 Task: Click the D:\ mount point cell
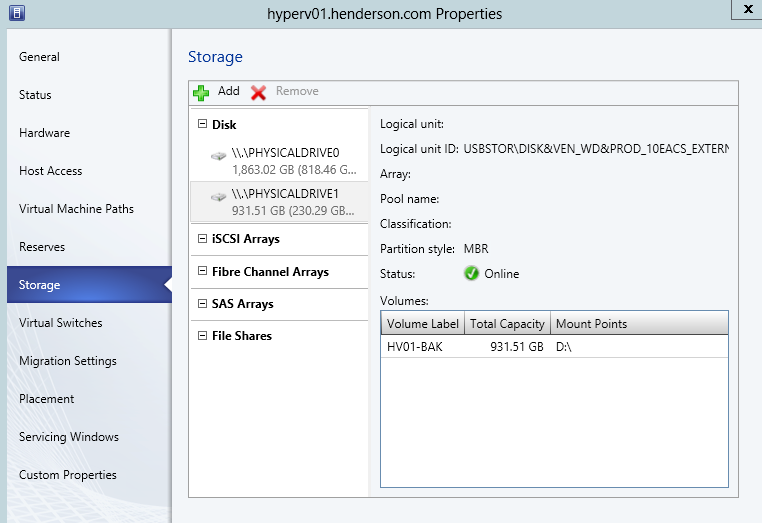click(564, 347)
